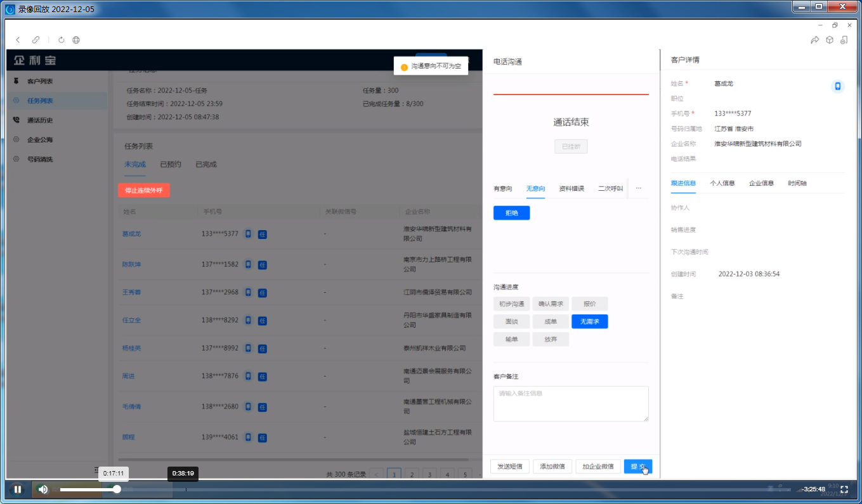Click the 拒绝 button
Image resolution: width=862 pixels, height=504 pixels.
(511, 213)
